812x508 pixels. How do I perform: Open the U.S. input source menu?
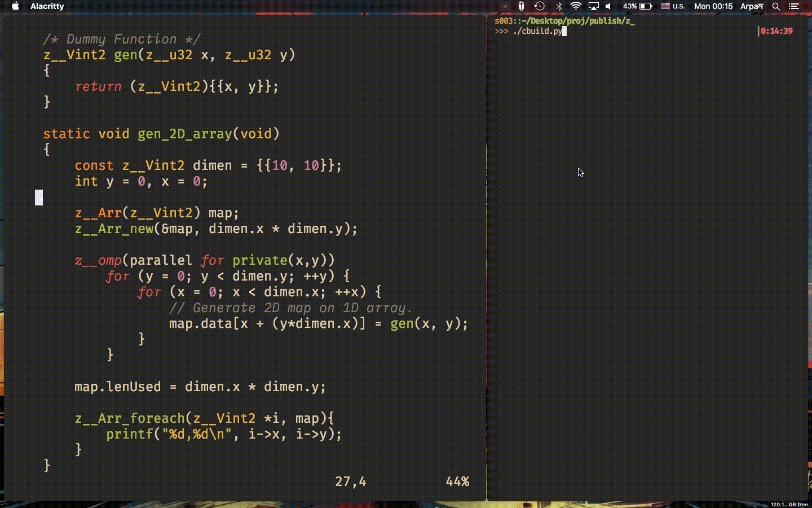(x=673, y=6)
